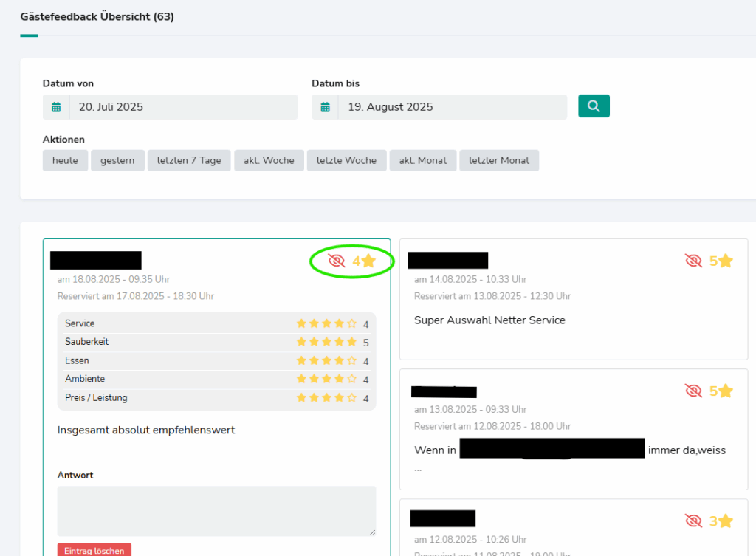The image size is (756, 556).
Task: Click the 4-star rating icon in first review
Action: (368, 261)
